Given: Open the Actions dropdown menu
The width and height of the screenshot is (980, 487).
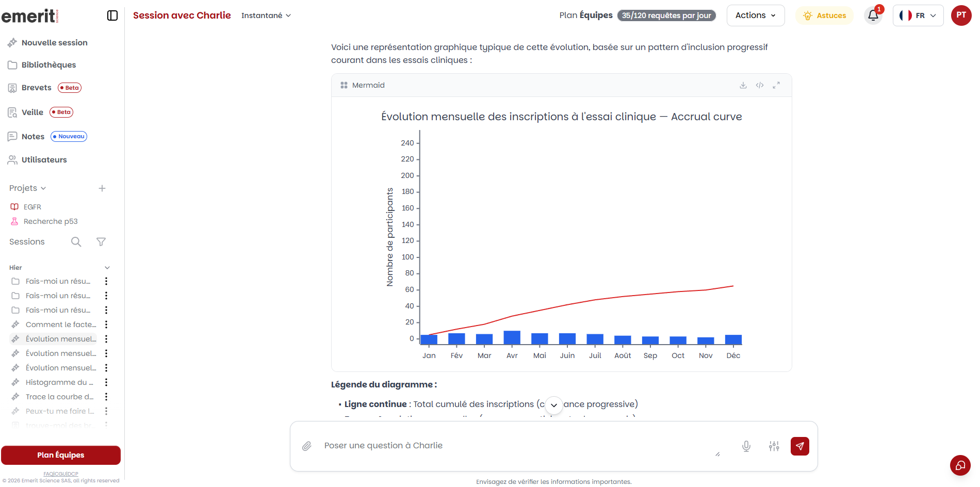Looking at the screenshot, I should pos(756,15).
